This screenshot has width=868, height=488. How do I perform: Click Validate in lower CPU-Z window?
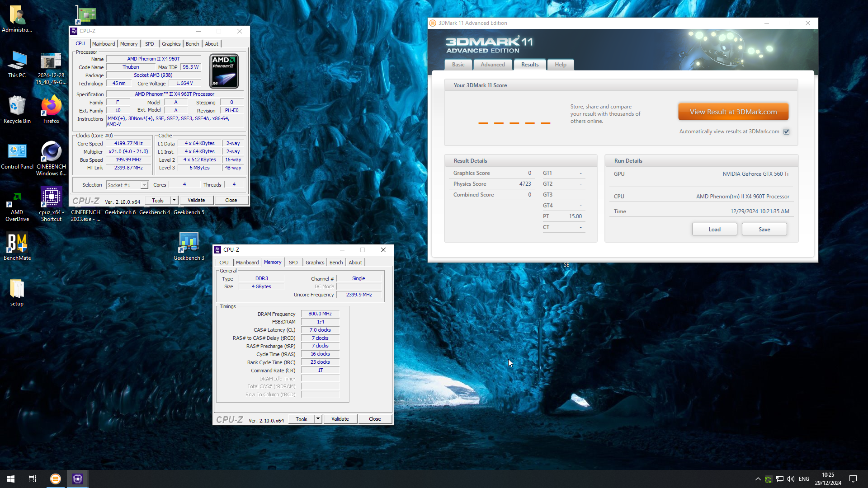point(340,419)
